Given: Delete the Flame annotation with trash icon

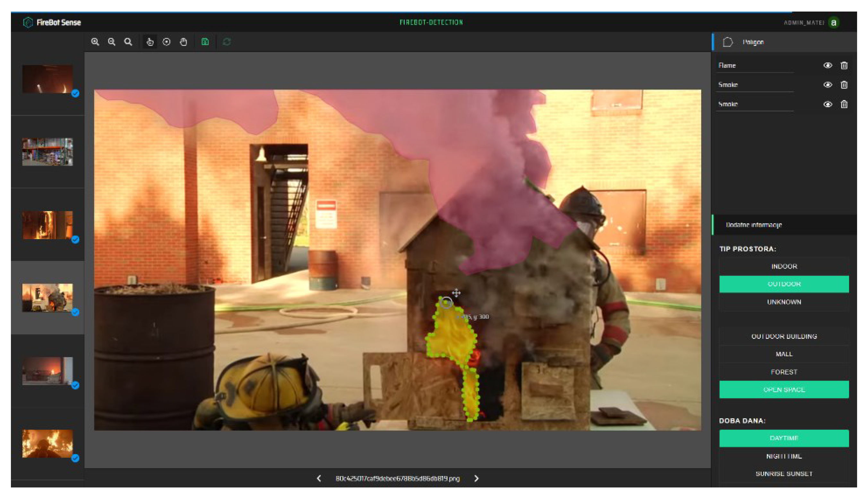Looking at the screenshot, I should (844, 65).
